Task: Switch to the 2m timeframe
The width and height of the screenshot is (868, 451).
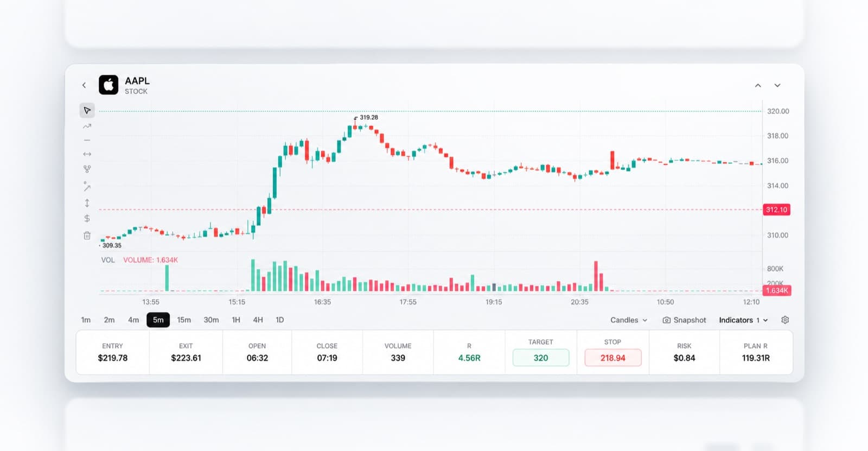Action: 109,320
